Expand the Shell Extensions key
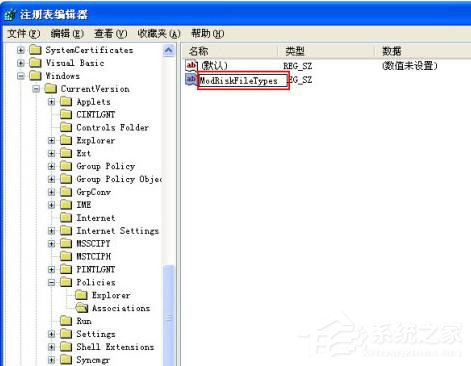Viewport: 471px width, 366px height. 51,347
